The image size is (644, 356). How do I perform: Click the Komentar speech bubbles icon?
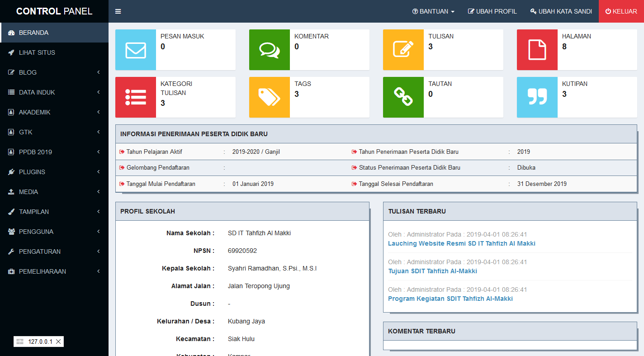coord(270,50)
